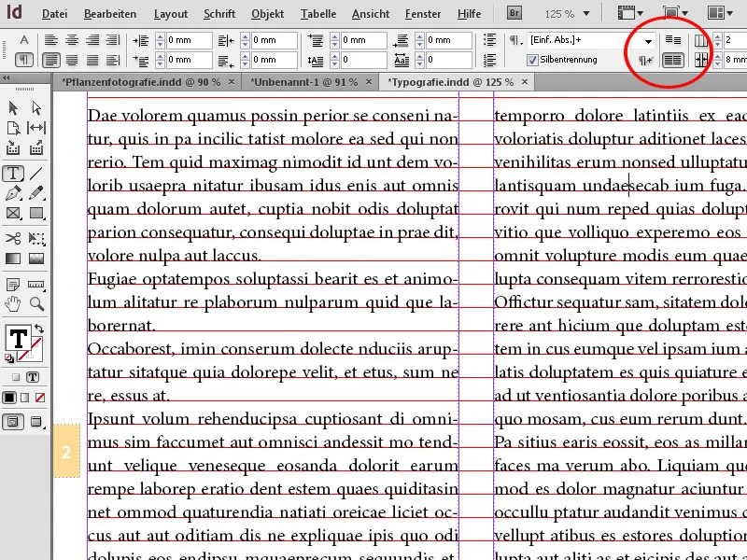The image size is (747, 560).
Task: Apply gradient button in toolbox
Action: coord(25,398)
